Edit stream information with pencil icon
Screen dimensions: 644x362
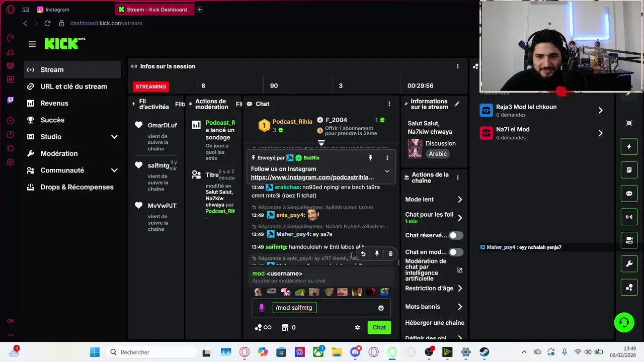click(x=457, y=104)
